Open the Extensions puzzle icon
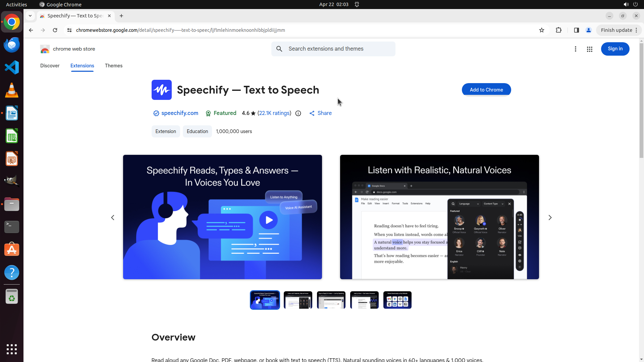This screenshot has height=362, width=644. [558, 30]
